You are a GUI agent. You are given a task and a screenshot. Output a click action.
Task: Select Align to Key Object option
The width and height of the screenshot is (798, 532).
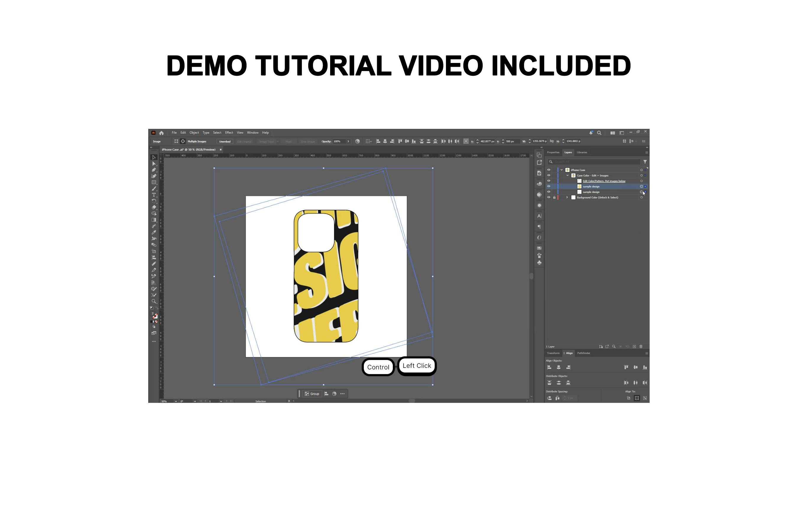(645, 398)
